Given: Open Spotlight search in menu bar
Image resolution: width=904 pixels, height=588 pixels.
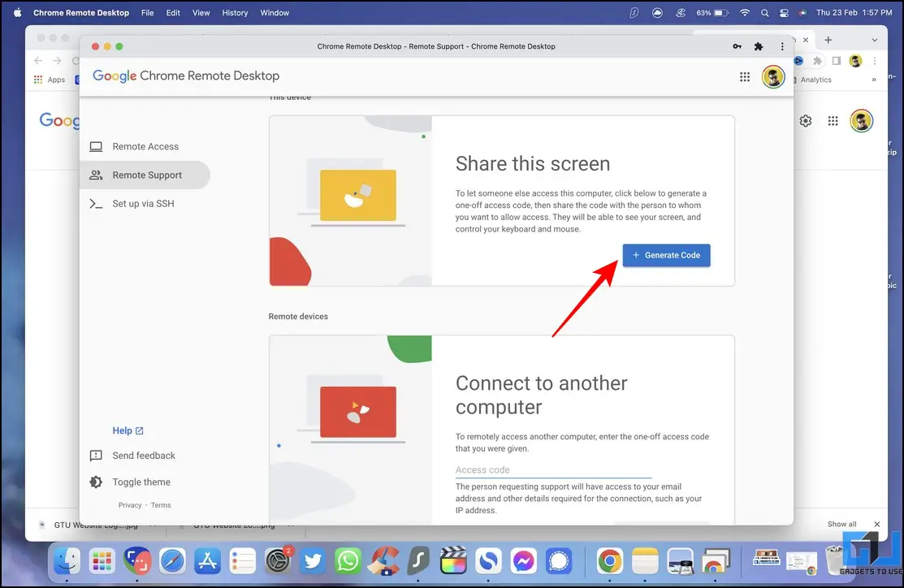Looking at the screenshot, I should point(764,13).
